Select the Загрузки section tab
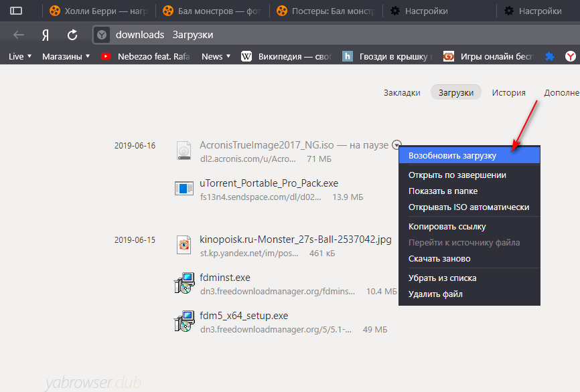Screen dimensions: 580x392 pyautogui.click(x=455, y=93)
